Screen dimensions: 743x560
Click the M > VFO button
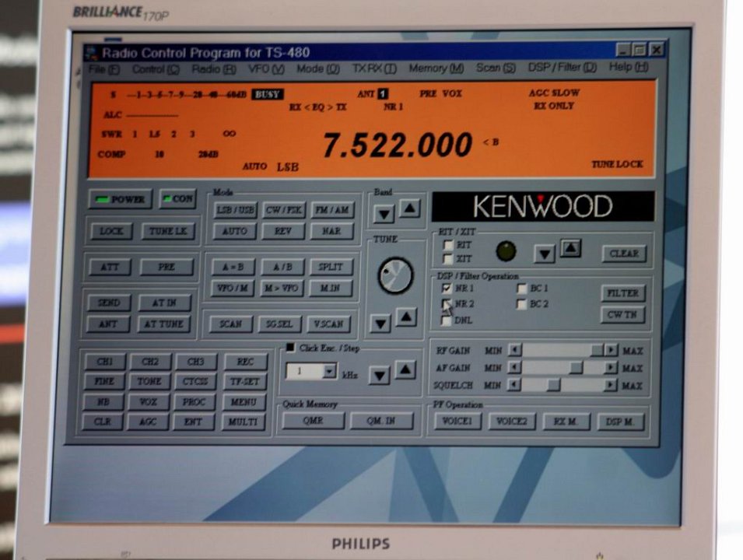click(x=282, y=288)
